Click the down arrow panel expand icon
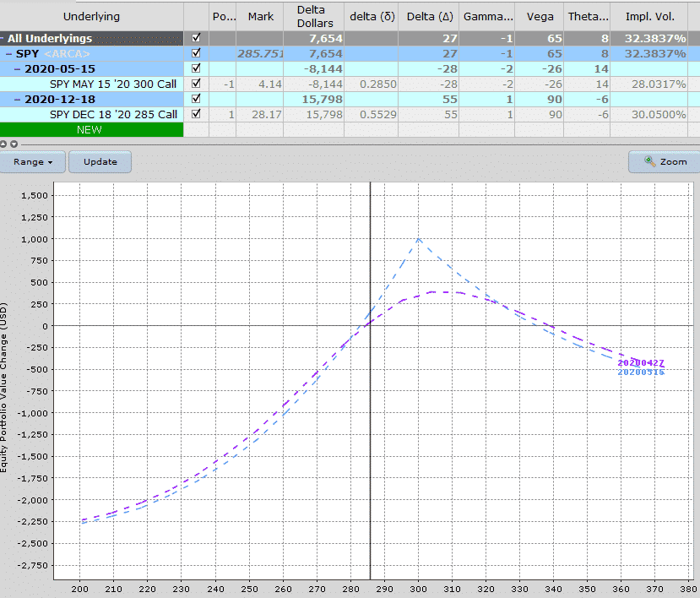700x598 pixels. coord(14,144)
